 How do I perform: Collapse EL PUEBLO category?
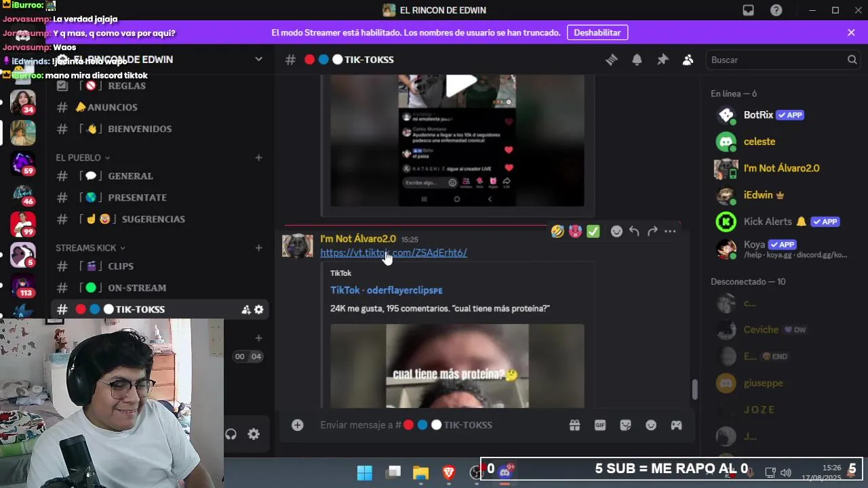(x=83, y=157)
